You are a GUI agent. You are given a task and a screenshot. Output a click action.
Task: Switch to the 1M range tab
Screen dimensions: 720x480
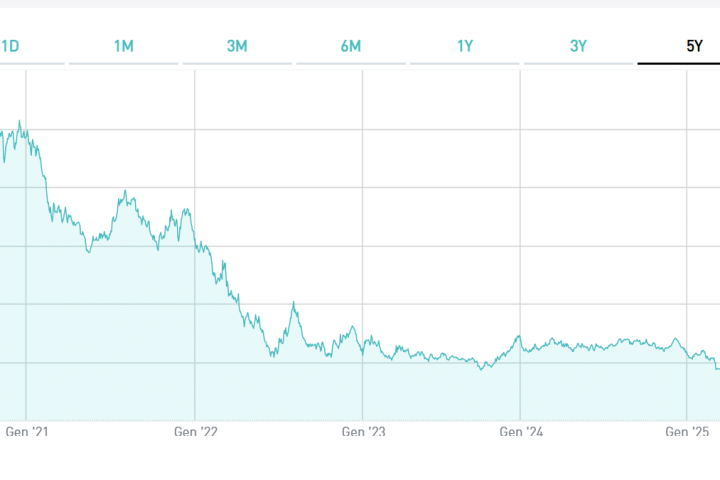click(x=124, y=46)
